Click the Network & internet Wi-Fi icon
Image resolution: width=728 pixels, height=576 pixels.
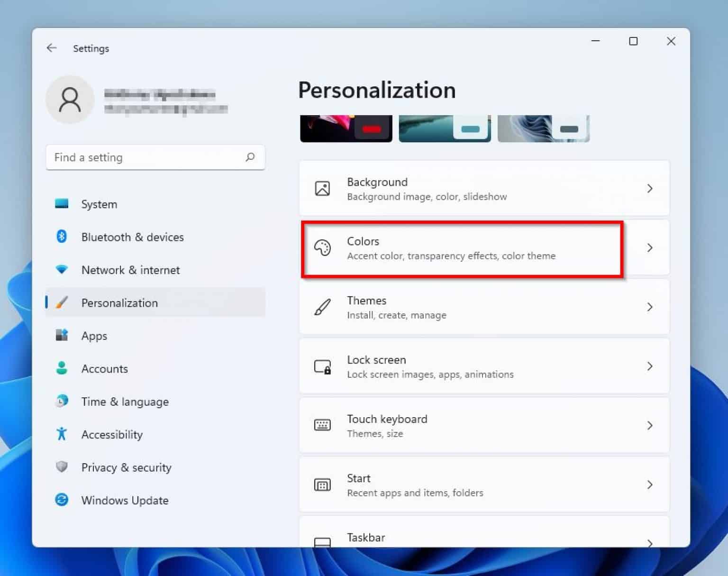tap(62, 269)
